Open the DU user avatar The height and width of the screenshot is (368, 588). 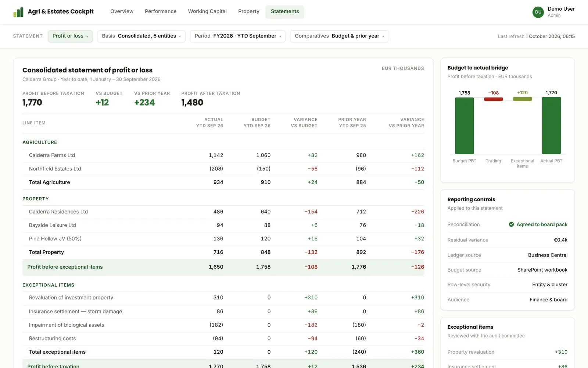pyautogui.click(x=538, y=12)
